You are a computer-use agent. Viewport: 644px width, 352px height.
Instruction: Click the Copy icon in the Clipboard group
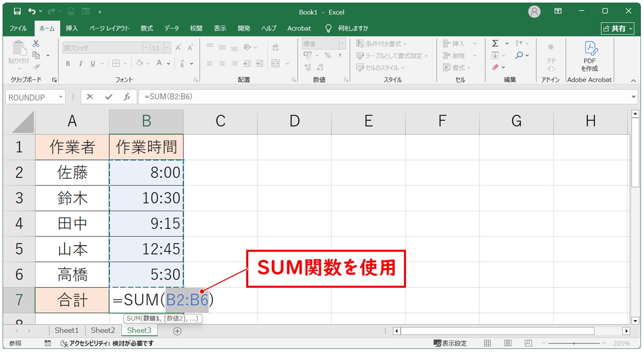[36, 55]
